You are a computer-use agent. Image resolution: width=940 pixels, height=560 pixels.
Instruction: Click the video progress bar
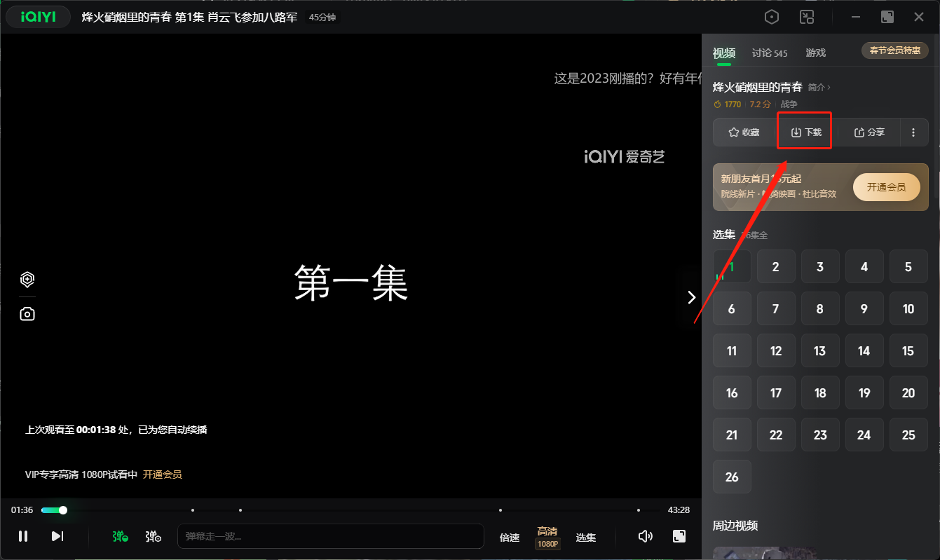click(350, 510)
